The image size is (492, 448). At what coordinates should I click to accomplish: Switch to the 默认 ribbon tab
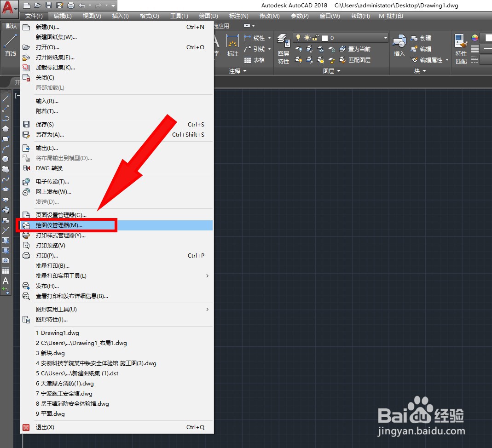pyautogui.click(x=12, y=26)
